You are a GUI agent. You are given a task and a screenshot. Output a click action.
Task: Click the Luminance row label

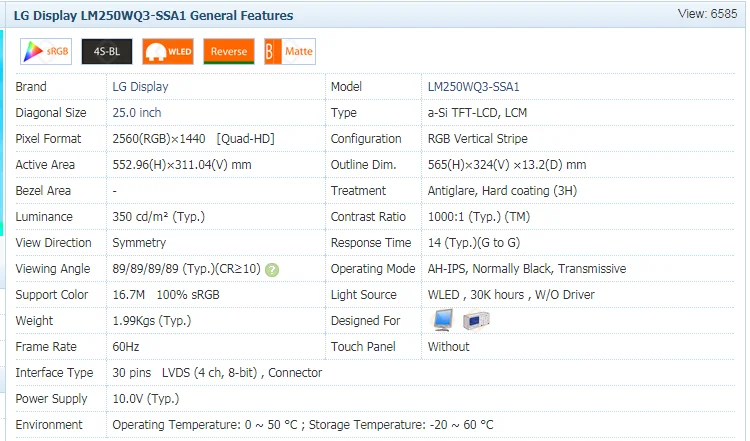click(44, 216)
